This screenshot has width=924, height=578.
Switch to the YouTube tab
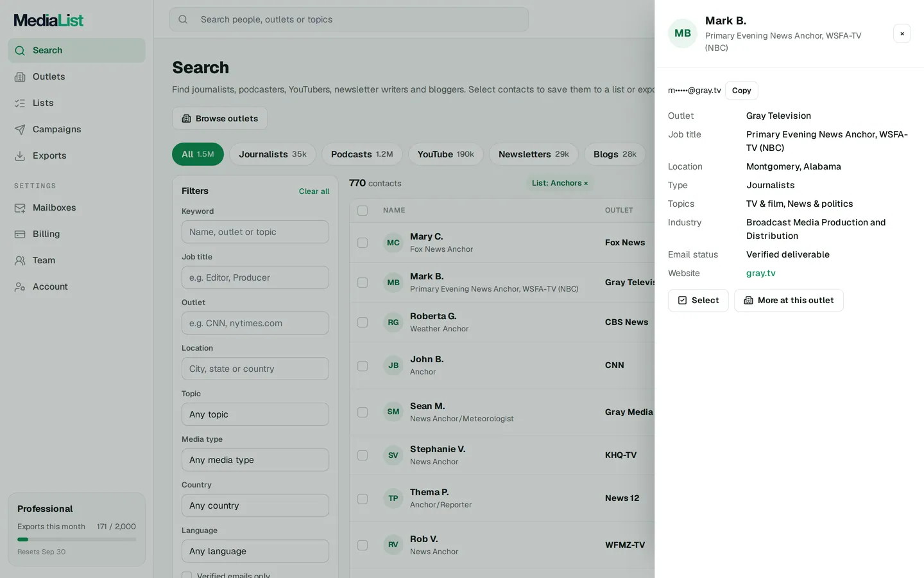(445, 154)
